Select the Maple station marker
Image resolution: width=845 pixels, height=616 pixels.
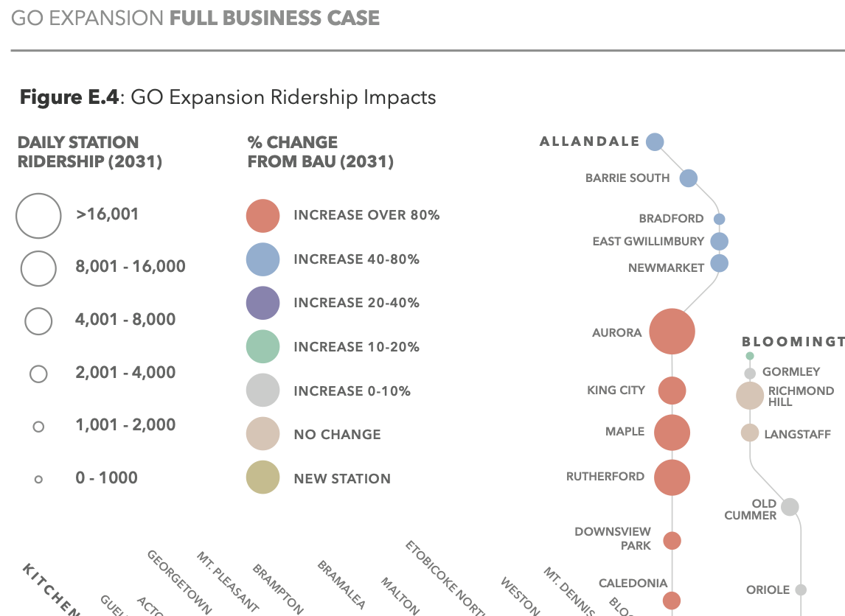coord(672,433)
